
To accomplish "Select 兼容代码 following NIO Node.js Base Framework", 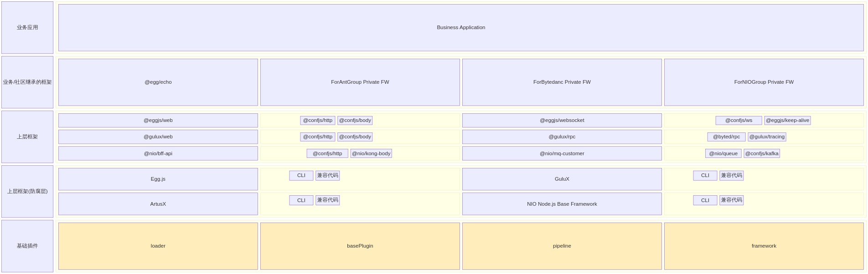I will point(732,200).
